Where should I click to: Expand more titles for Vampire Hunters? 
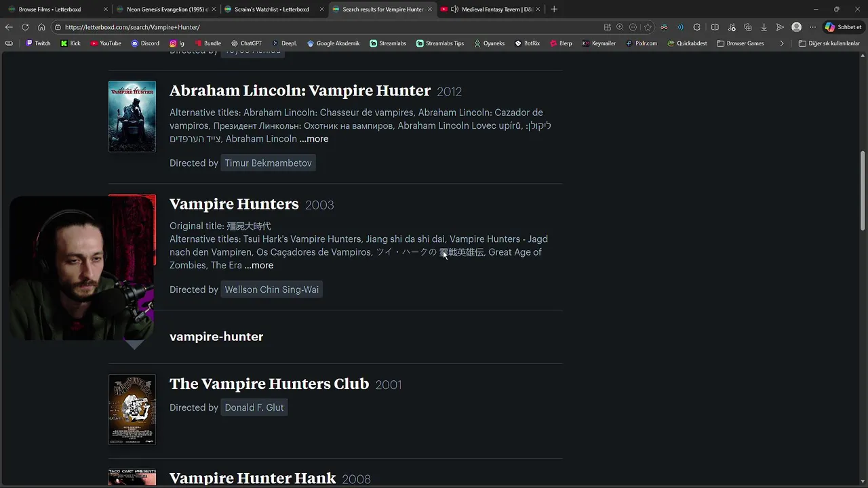point(259,265)
